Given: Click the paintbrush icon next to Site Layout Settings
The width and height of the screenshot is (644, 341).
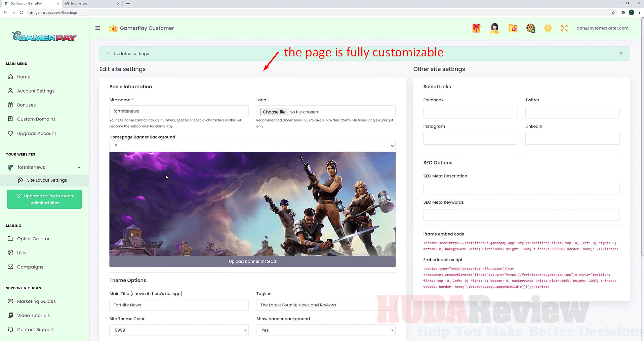Looking at the screenshot, I should tap(21, 180).
